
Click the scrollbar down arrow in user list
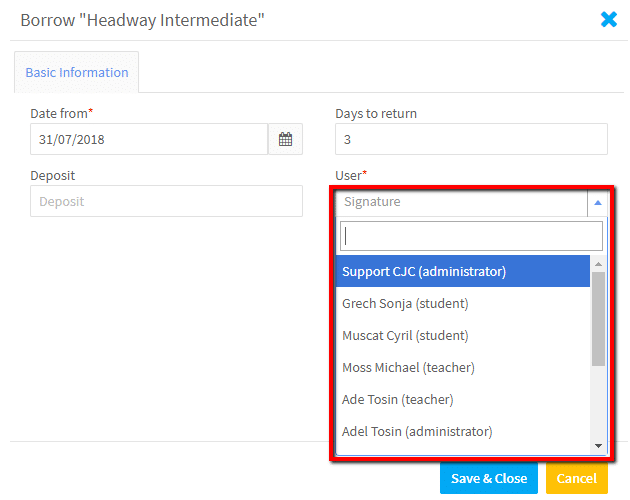(598, 446)
